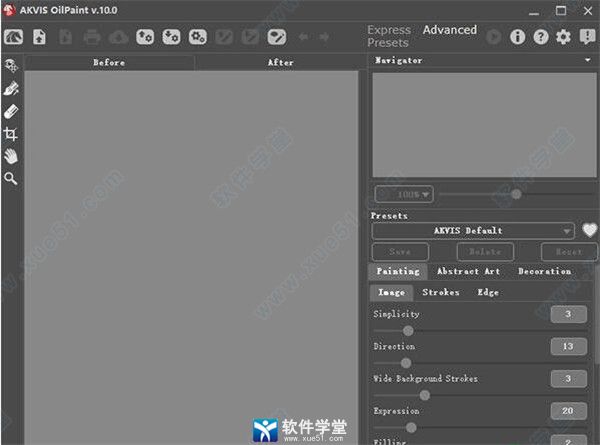
Task: Open program info icon
Action: [x=517, y=37]
